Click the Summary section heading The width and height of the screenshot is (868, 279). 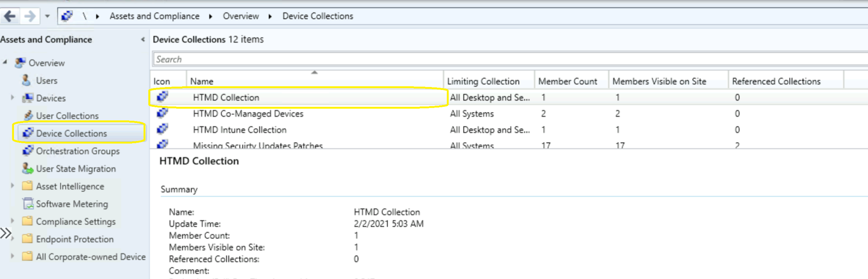[x=179, y=190]
